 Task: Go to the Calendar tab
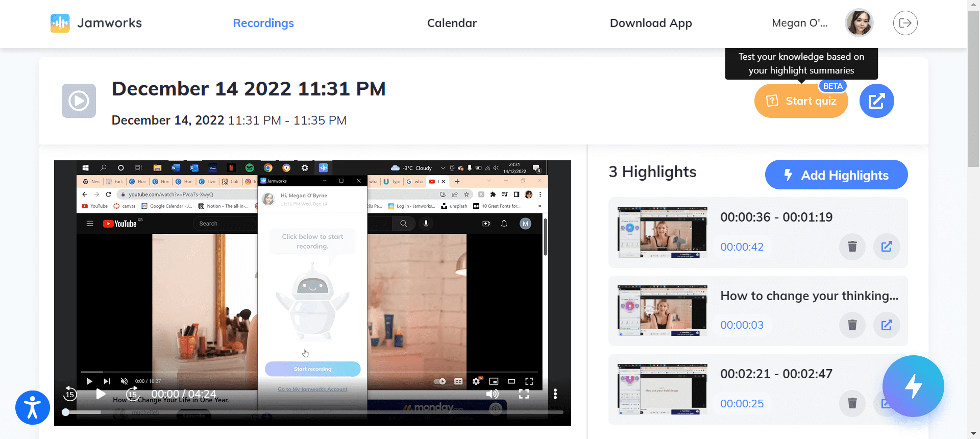click(x=452, y=23)
